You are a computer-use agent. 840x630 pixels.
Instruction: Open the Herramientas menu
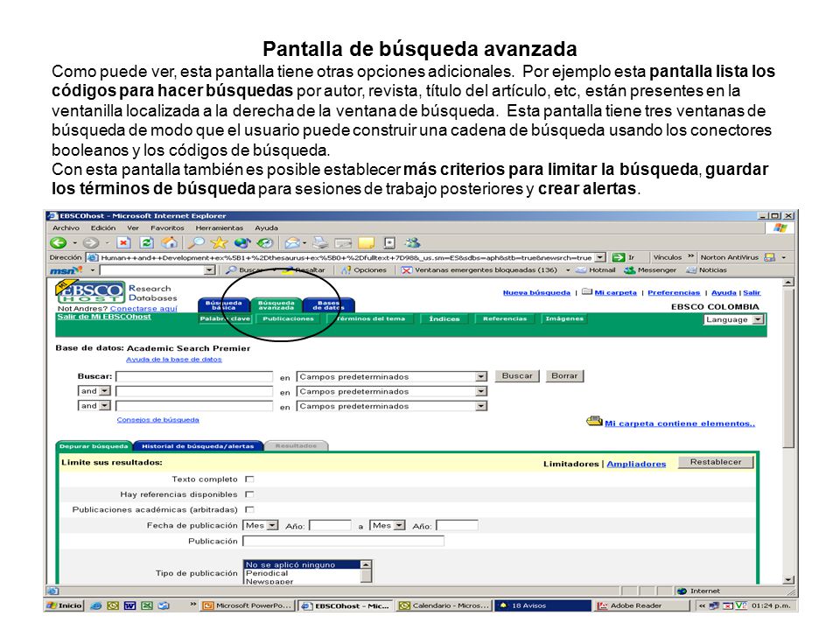[x=219, y=227]
